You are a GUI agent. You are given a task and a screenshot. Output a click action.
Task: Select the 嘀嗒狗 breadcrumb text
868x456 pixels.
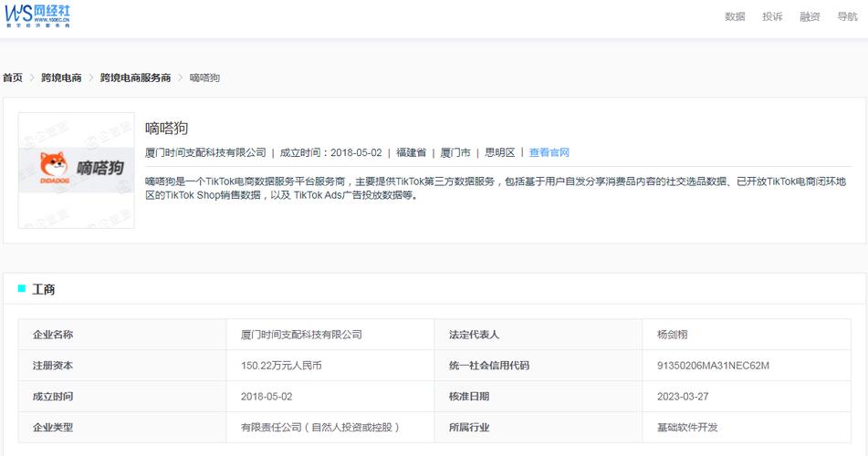point(204,78)
